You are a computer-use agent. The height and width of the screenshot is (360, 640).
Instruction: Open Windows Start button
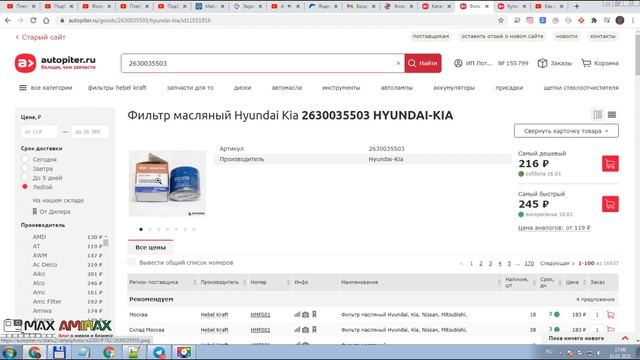click(9, 352)
